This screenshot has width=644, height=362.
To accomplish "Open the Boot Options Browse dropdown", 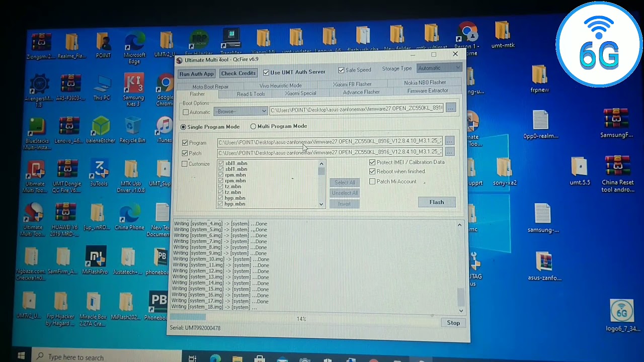I will click(x=240, y=111).
